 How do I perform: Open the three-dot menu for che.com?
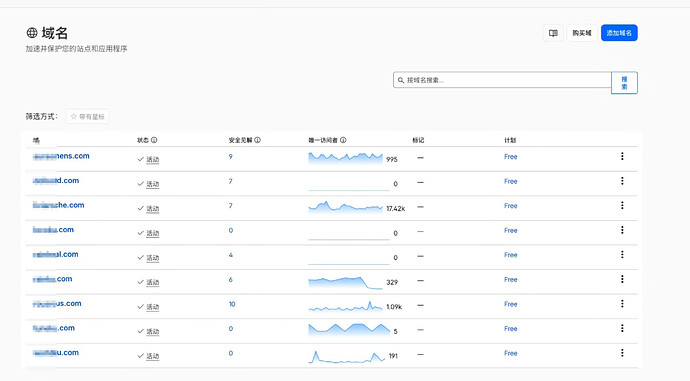click(x=622, y=205)
